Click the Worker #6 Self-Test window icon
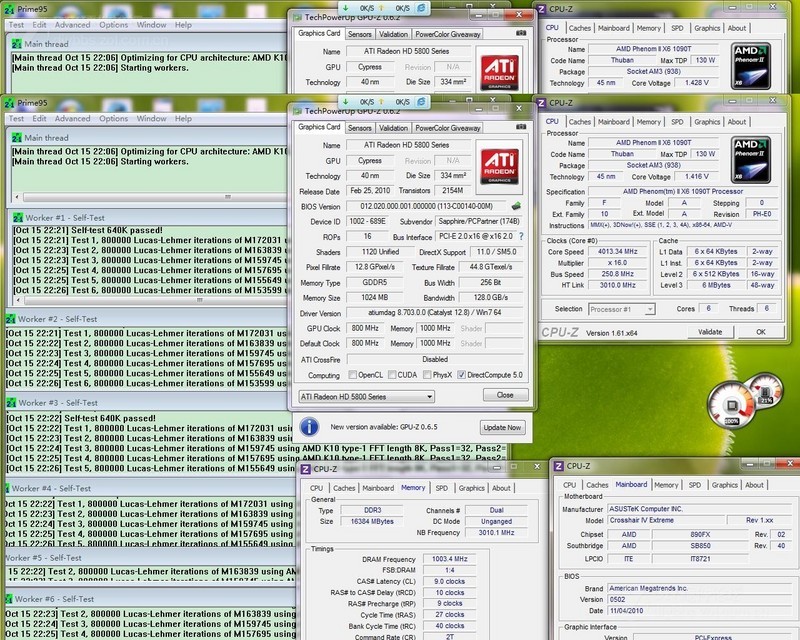This screenshot has height=640, width=800. click(8, 599)
